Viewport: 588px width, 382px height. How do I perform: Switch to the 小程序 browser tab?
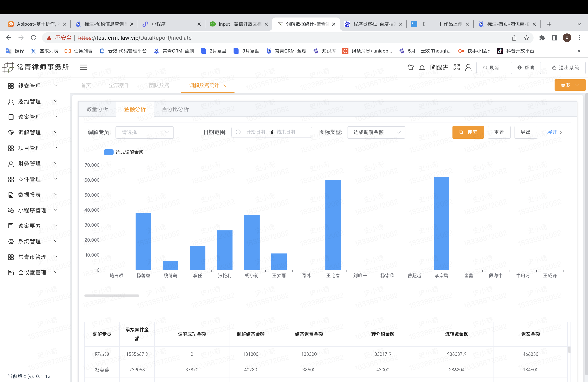[x=171, y=24]
